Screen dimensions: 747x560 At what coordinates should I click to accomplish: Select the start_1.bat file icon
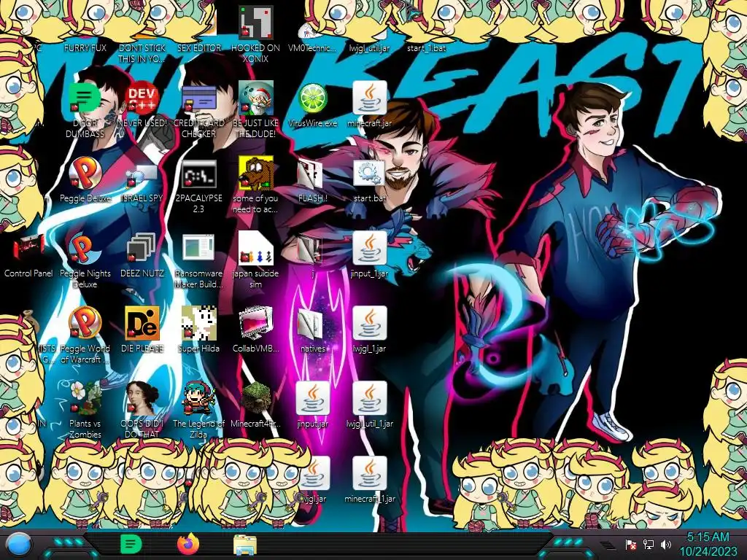(x=426, y=47)
